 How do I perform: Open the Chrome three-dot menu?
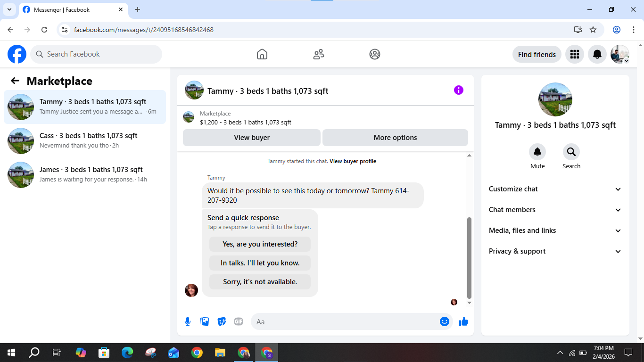tap(634, 30)
